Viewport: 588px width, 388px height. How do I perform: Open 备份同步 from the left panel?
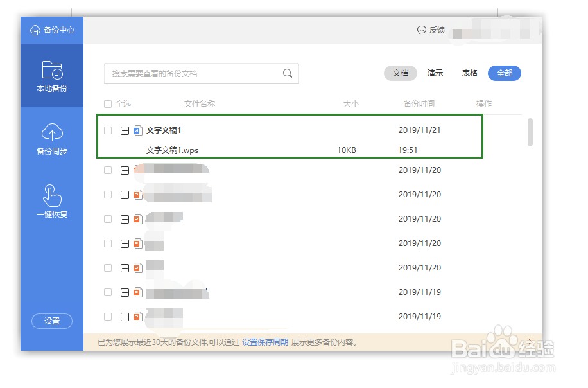tap(51, 139)
